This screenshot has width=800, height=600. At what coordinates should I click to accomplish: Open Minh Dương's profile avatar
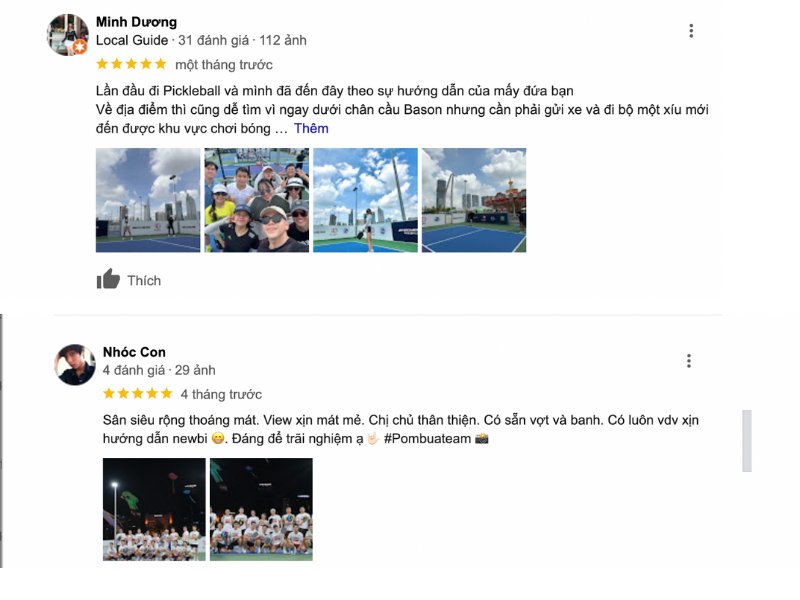point(68,34)
